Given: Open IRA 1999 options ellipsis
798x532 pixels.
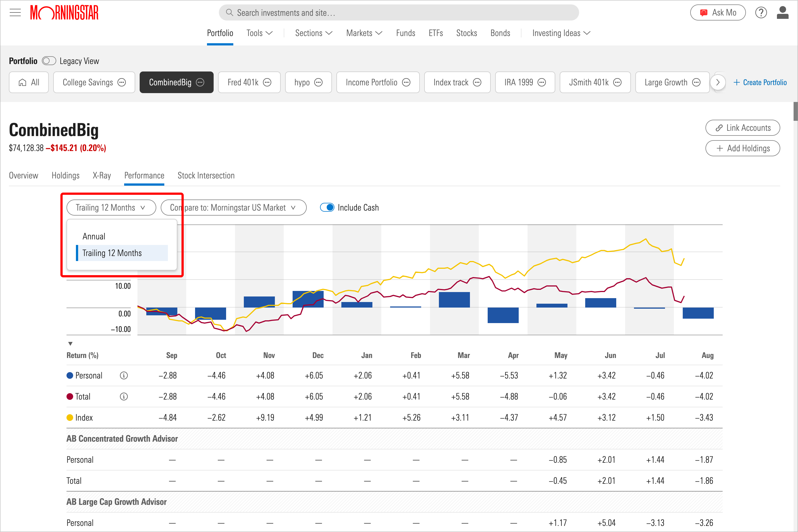Looking at the screenshot, I should point(542,83).
